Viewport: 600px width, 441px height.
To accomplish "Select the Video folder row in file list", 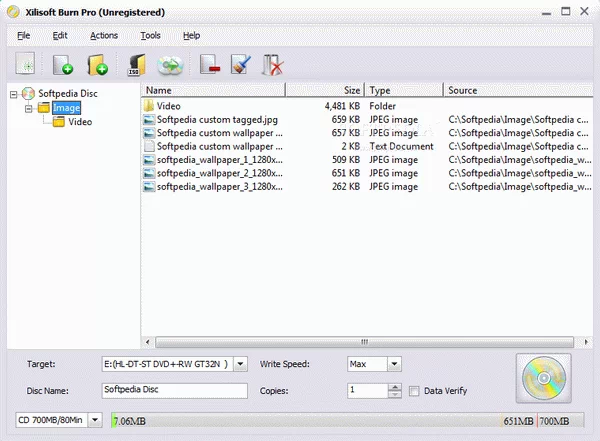I will click(367, 106).
